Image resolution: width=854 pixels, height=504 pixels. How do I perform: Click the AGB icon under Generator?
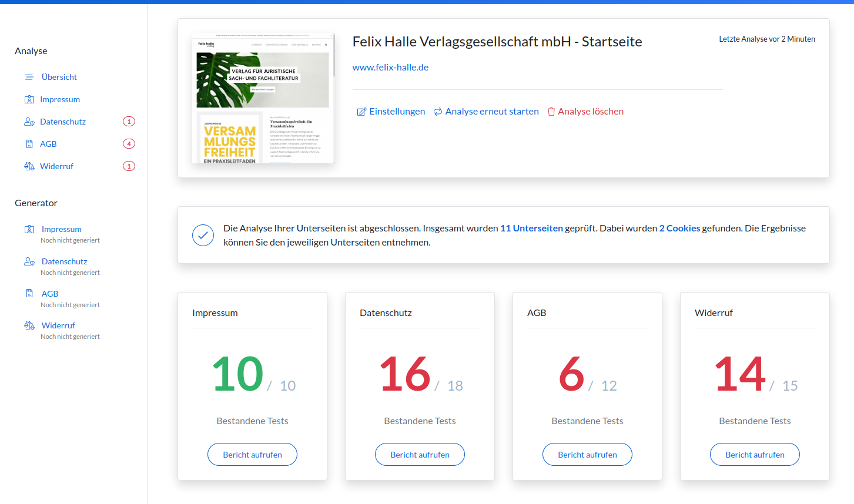click(29, 293)
